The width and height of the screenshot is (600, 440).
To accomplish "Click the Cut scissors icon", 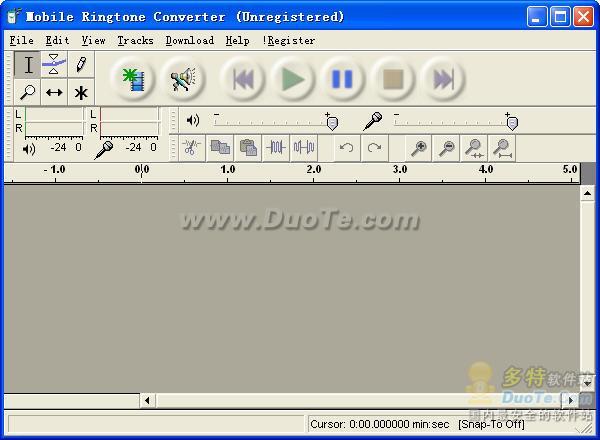I will click(192, 147).
